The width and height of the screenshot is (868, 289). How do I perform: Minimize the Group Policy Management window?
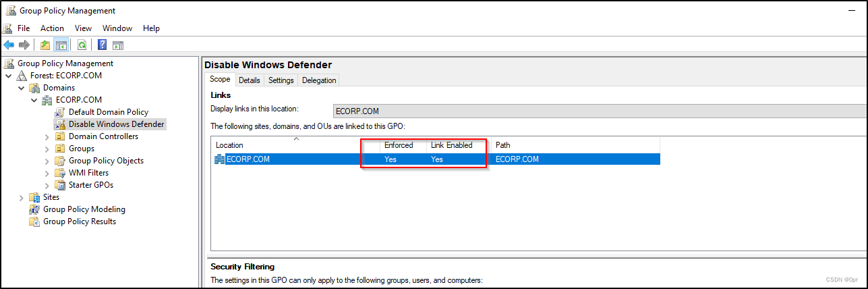point(850,10)
